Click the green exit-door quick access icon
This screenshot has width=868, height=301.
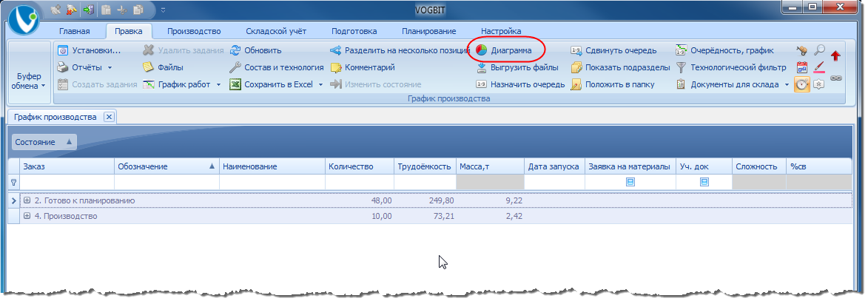pos(88,10)
